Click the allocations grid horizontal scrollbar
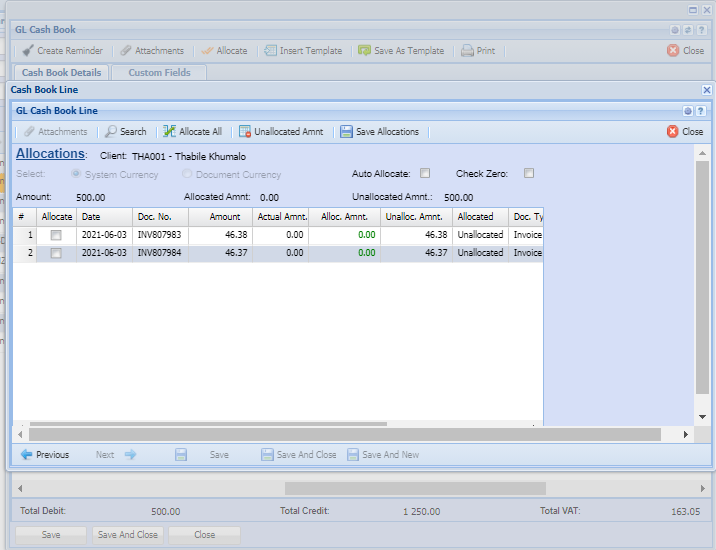 [x=200, y=424]
